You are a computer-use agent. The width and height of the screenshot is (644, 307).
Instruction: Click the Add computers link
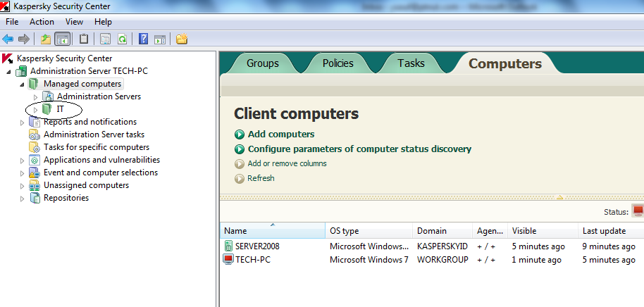281,134
